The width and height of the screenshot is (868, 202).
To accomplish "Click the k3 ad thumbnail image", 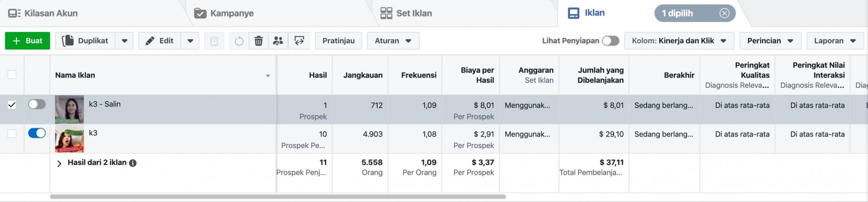I will coord(69,139).
